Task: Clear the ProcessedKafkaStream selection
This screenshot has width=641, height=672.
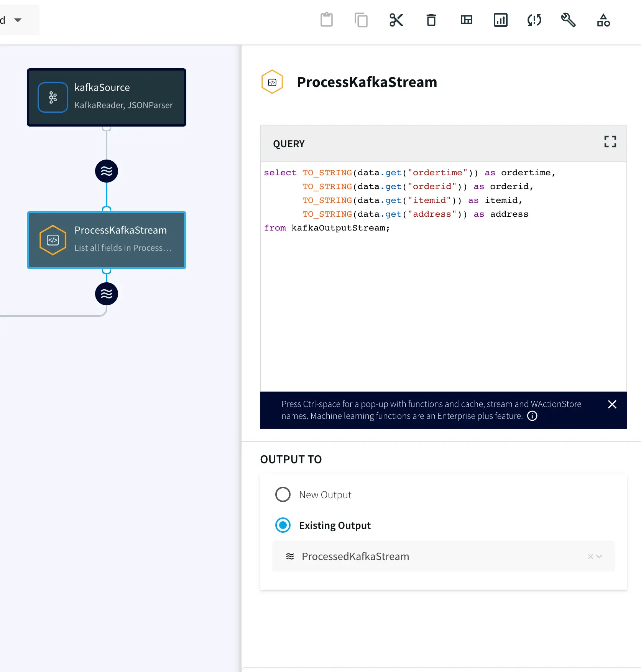Action: [590, 556]
